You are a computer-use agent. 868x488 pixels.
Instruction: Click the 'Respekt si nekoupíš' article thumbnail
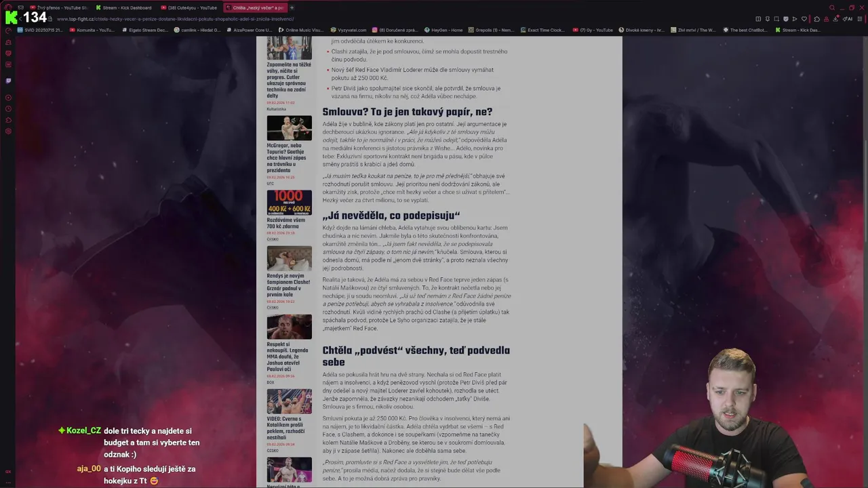pos(289,327)
